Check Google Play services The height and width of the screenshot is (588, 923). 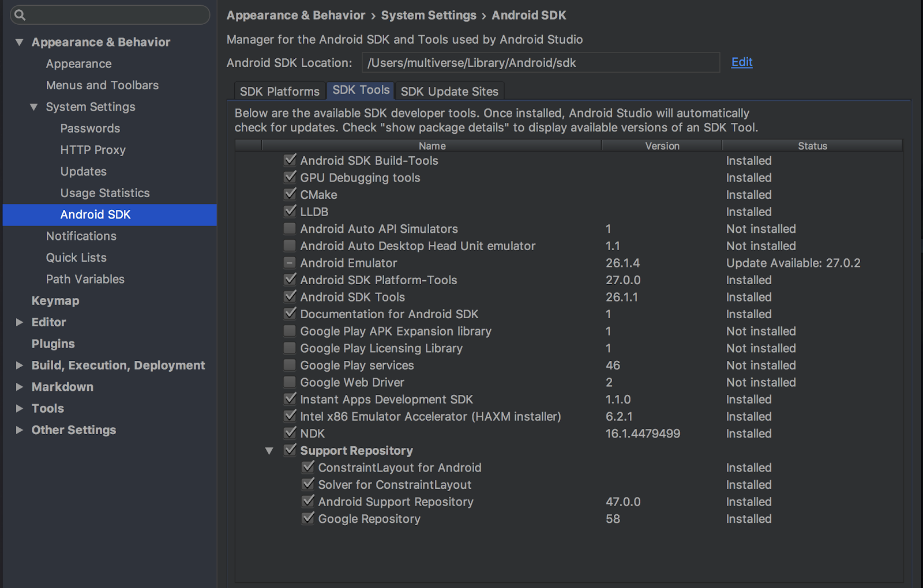click(290, 365)
